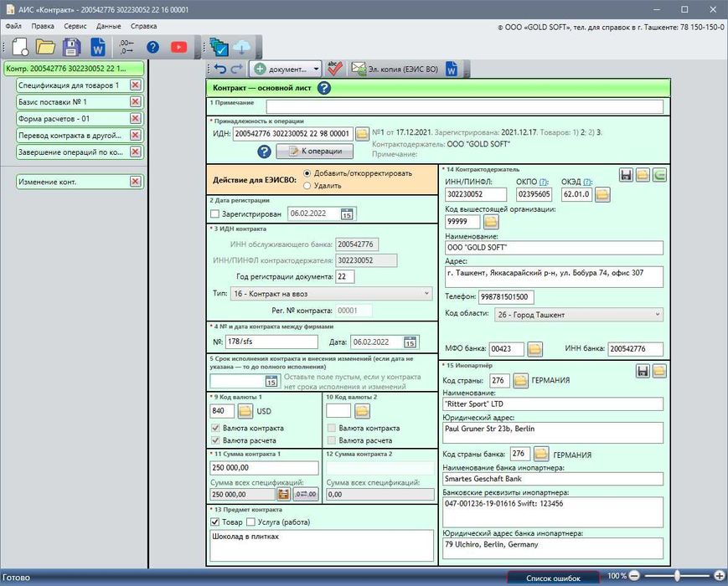Toggle Услуга (работа) checkbox
This screenshot has width=728, height=586.
pos(250,522)
